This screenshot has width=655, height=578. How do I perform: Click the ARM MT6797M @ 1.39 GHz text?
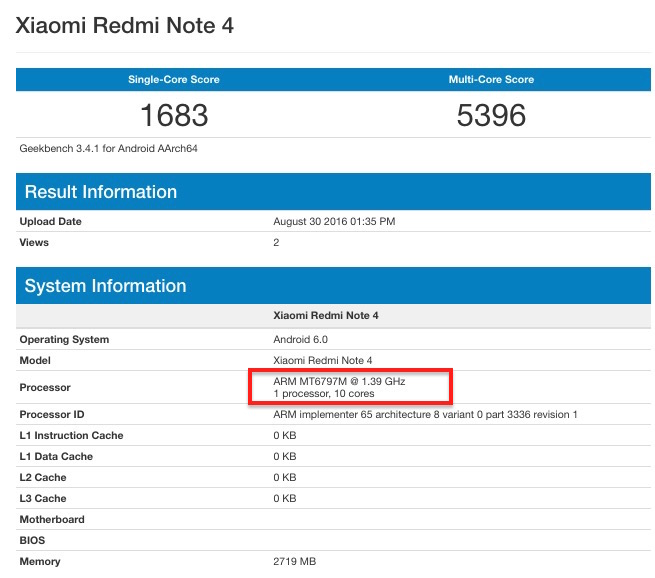coord(339,381)
